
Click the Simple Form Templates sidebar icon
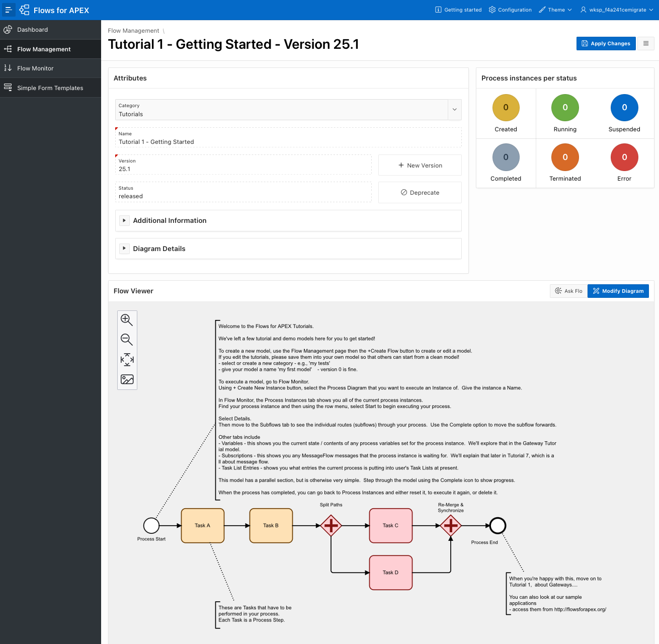(x=8, y=88)
